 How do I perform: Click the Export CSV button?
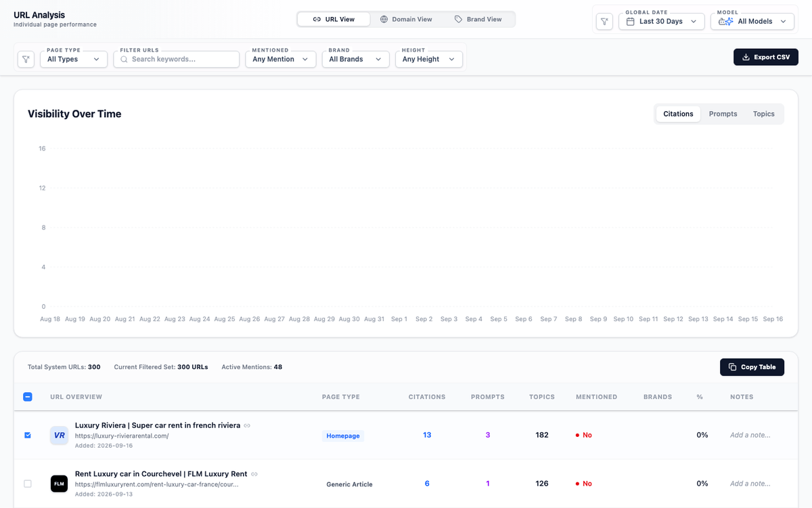click(x=766, y=57)
